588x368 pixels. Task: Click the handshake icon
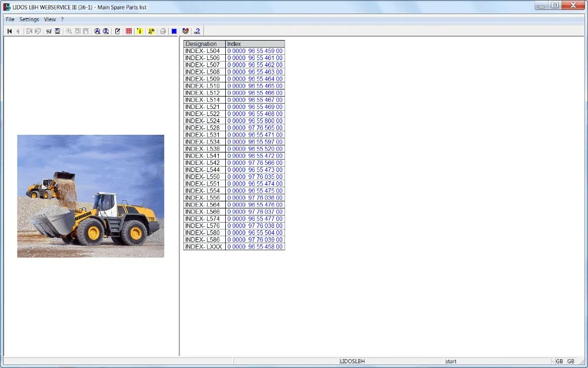185,31
